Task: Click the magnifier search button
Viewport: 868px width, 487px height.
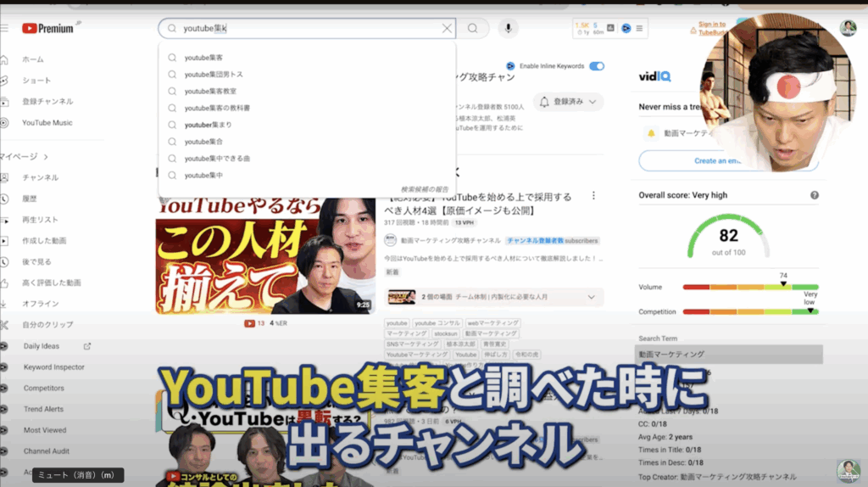Action: pos(472,28)
